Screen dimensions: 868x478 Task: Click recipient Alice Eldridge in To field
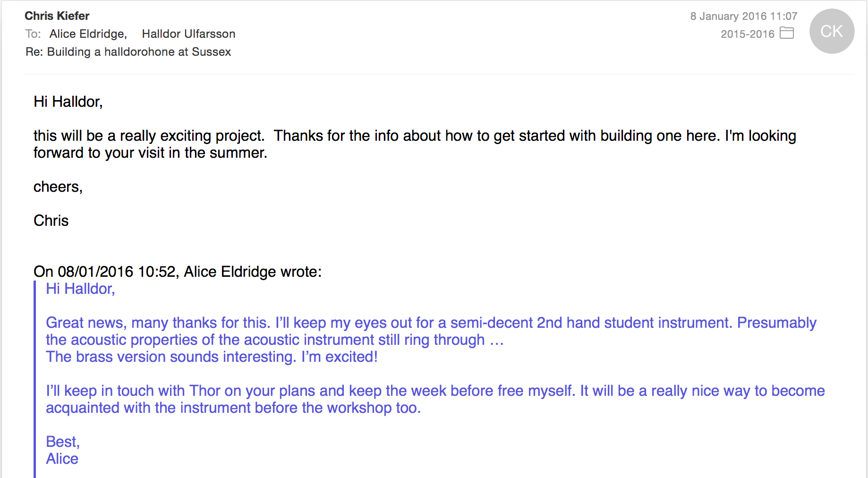(x=88, y=34)
